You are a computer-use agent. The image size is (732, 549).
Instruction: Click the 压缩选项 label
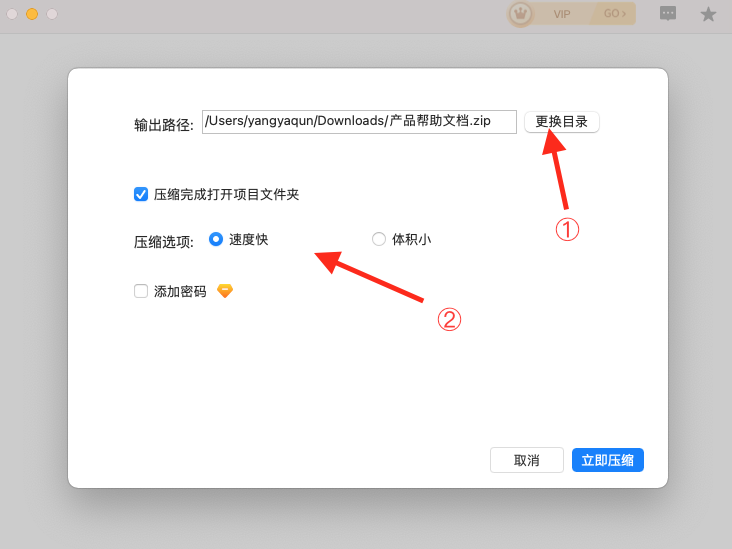(164, 242)
